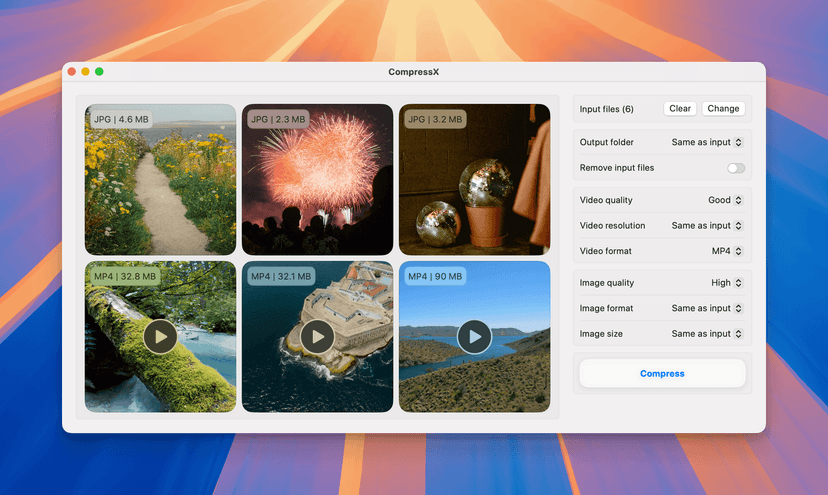Click the 'MP4 | 32.1 MB' label
This screenshot has width=828, height=495.
[281, 276]
